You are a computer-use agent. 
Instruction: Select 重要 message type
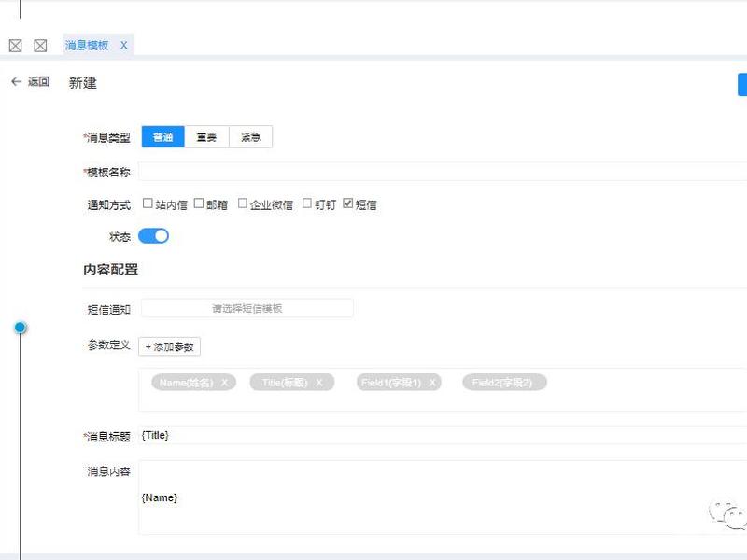(x=206, y=137)
